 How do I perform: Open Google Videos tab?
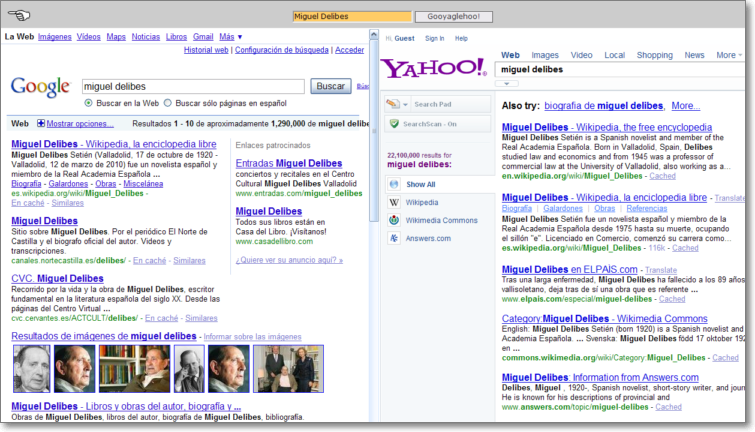pyautogui.click(x=89, y=37)
